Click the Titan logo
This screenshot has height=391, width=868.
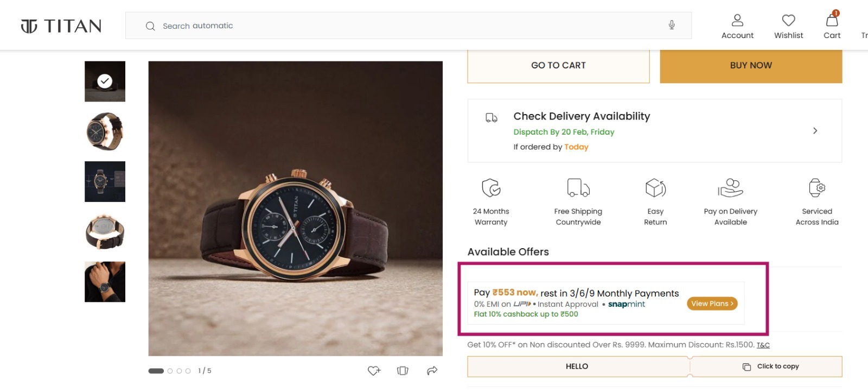pos(61,26)
